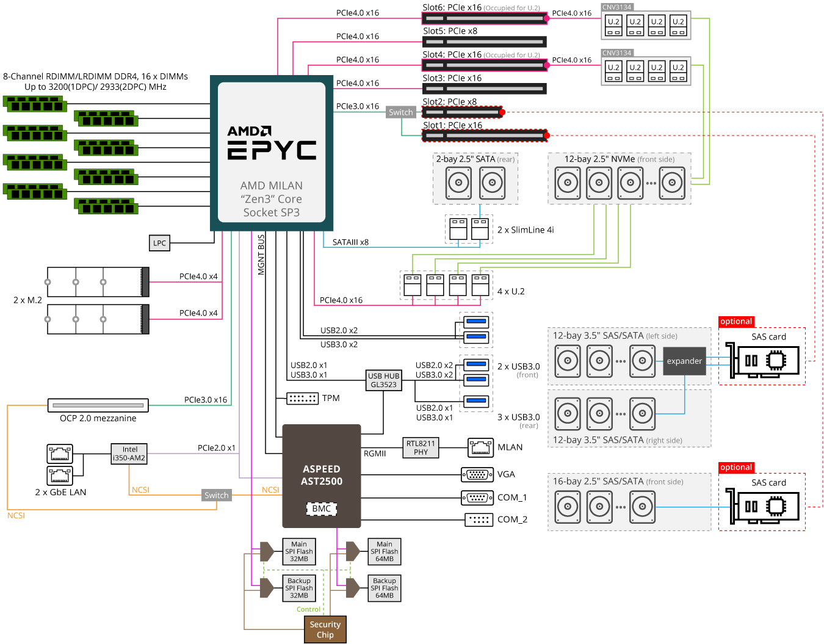Click the TPM header icon
The image size is (824, 644).
coord(303,399)
